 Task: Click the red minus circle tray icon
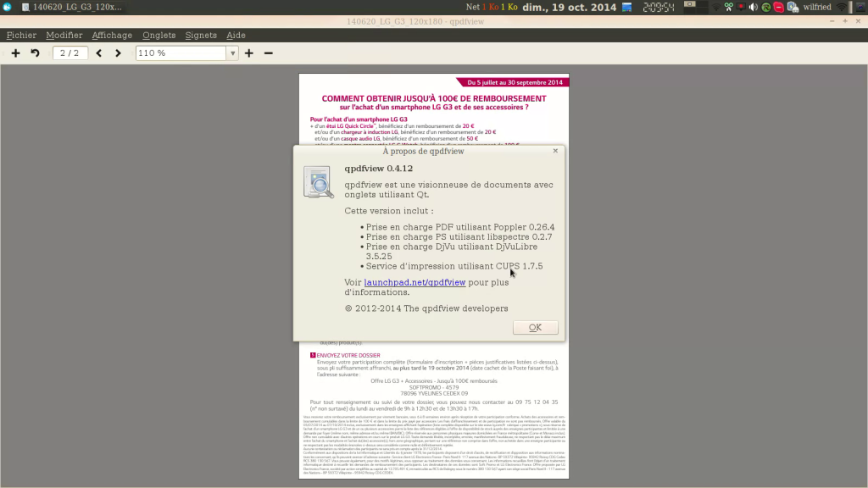(x=779, y=7)
